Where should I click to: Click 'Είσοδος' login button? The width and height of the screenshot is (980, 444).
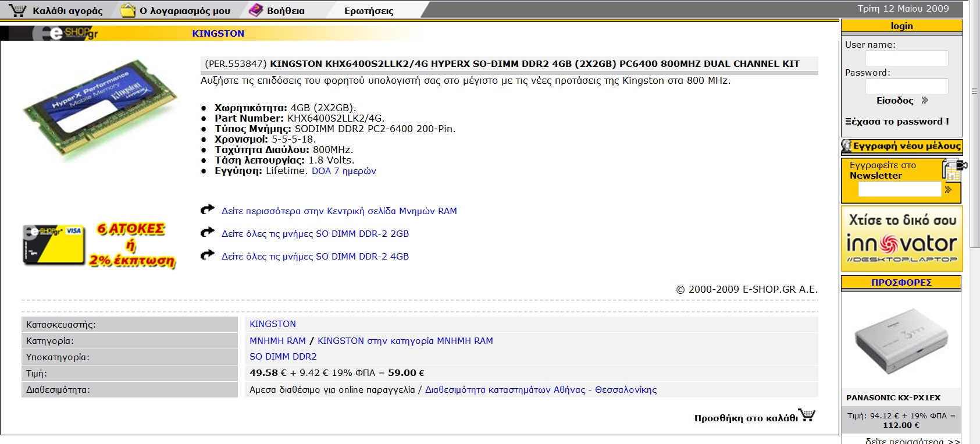tap(895, 100)
